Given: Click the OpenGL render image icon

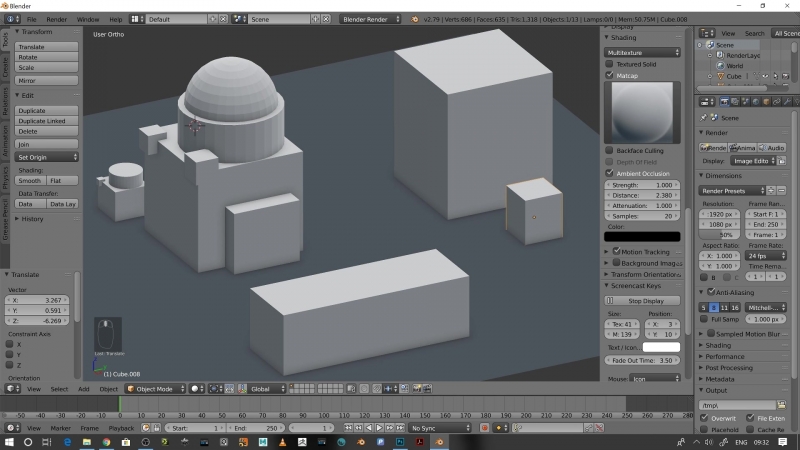Looking at the screenshot, I should click(417, 389).
